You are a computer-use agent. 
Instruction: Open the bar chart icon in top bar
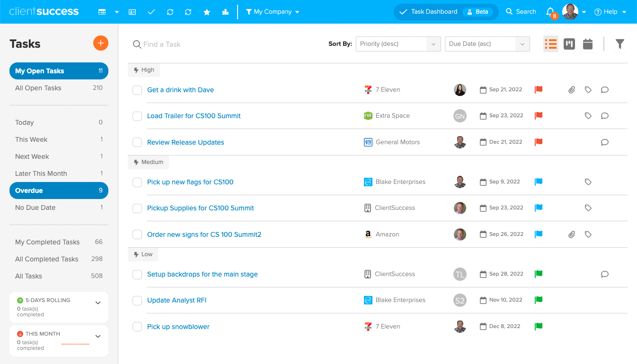tap(225, 12)
